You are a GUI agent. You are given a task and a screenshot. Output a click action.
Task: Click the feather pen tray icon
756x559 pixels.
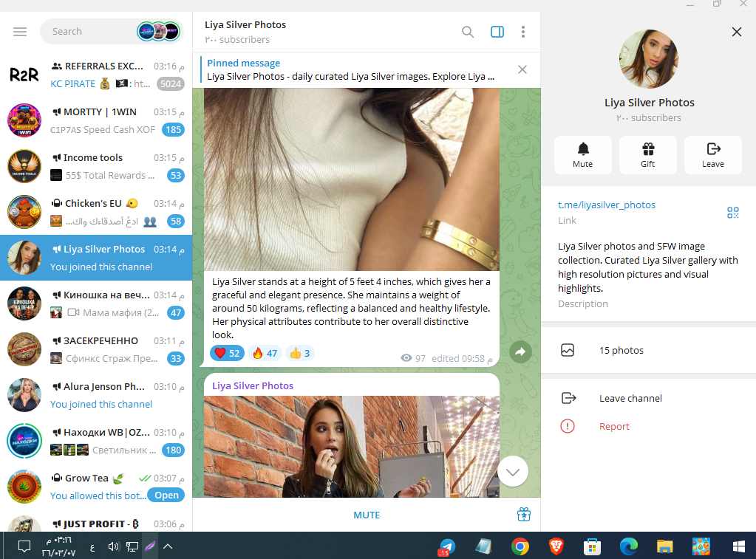point(150,546)
